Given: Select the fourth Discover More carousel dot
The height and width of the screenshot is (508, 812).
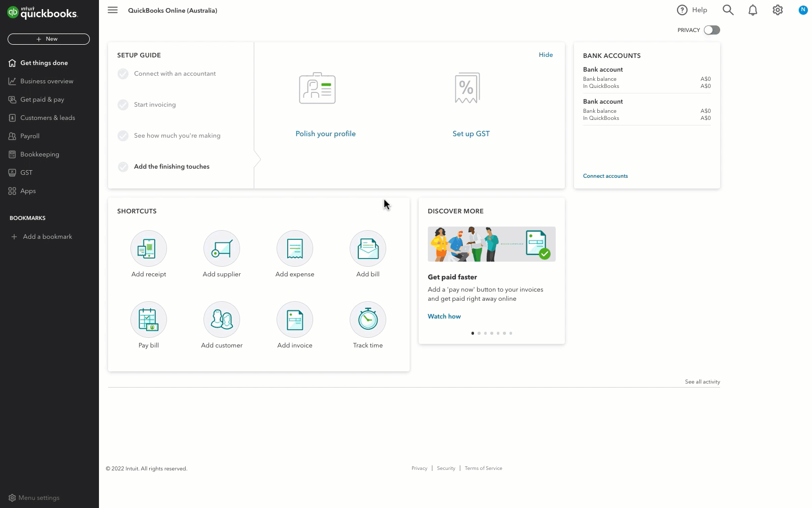Looking at the screenshot, I should tap(492, 333).
